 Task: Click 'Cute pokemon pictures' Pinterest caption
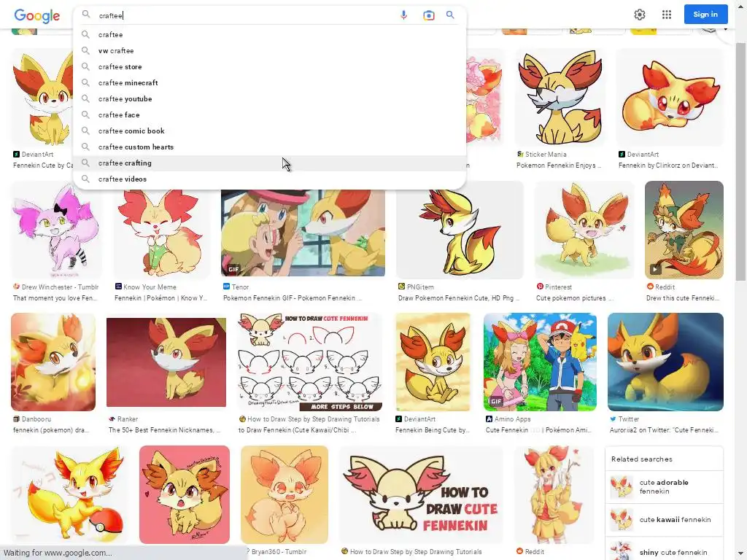coord(575,298)
